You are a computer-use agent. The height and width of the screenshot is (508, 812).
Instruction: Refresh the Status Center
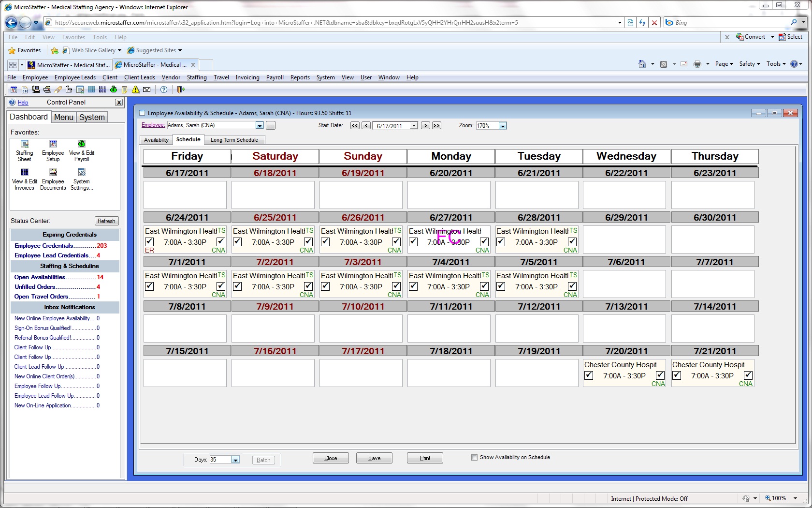click(106, 221)
